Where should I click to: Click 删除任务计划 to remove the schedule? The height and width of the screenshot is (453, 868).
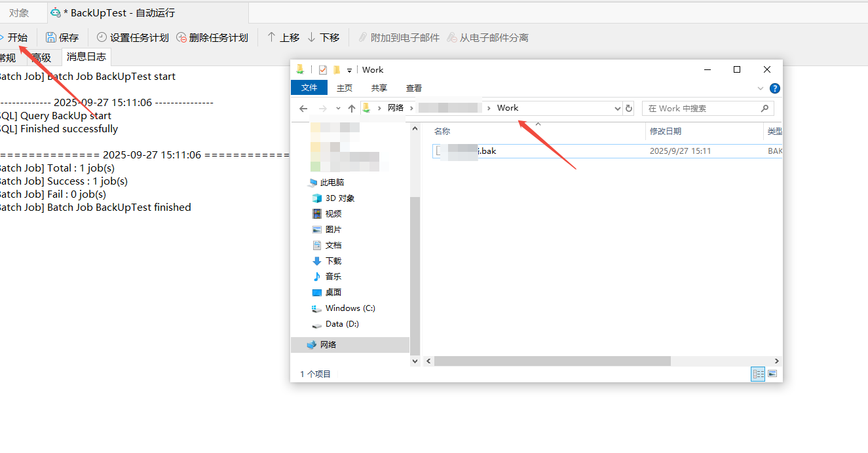(x=212, y=37)
